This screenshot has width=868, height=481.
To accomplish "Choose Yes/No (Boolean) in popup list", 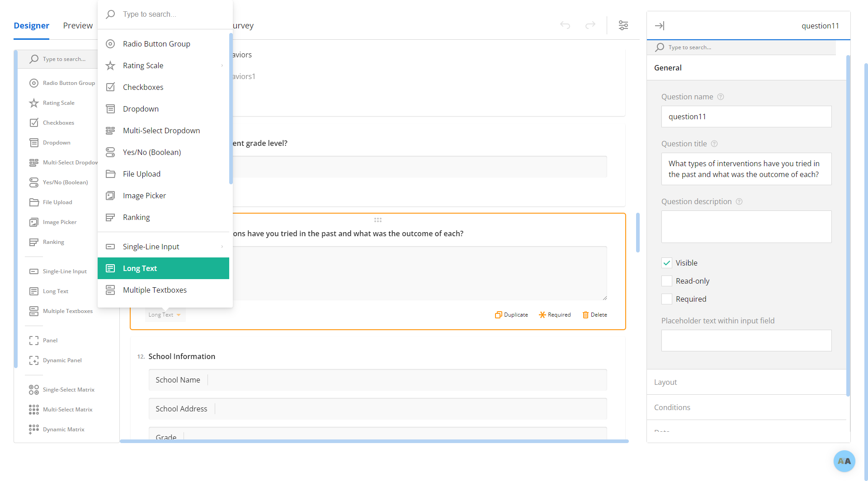I will (152, 152).
